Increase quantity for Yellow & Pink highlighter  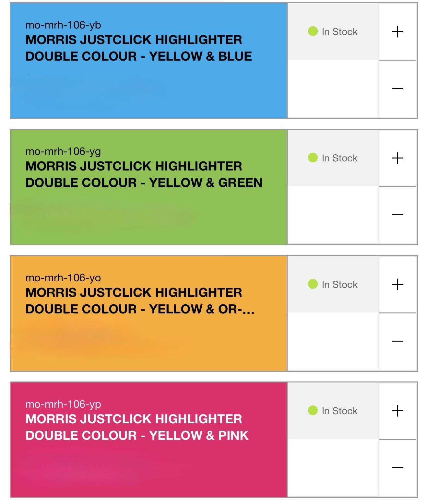pyautogui.click(x=398, y=411)
